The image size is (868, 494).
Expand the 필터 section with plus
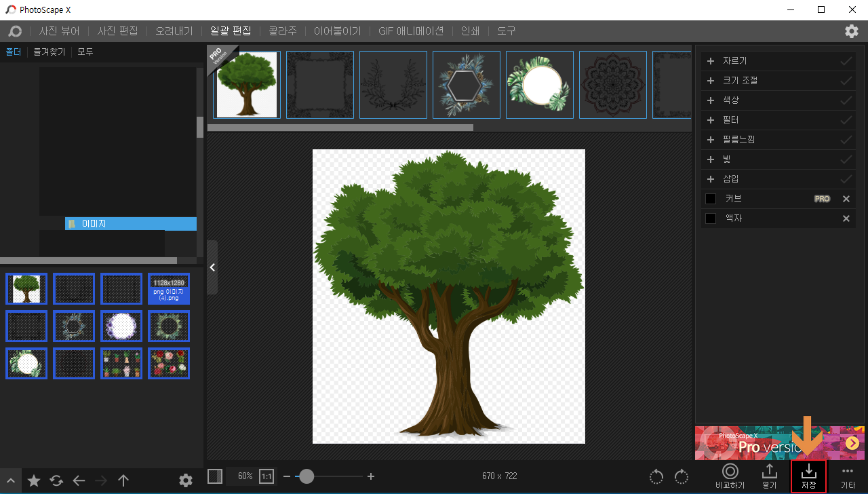click(711, 120)
